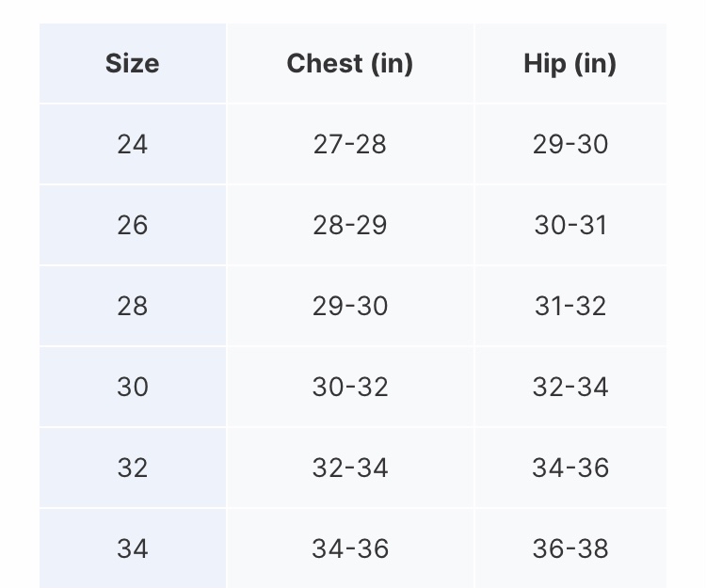Select size 34 cell
This screenshot has height=588, width=706.
pos(133,548)
